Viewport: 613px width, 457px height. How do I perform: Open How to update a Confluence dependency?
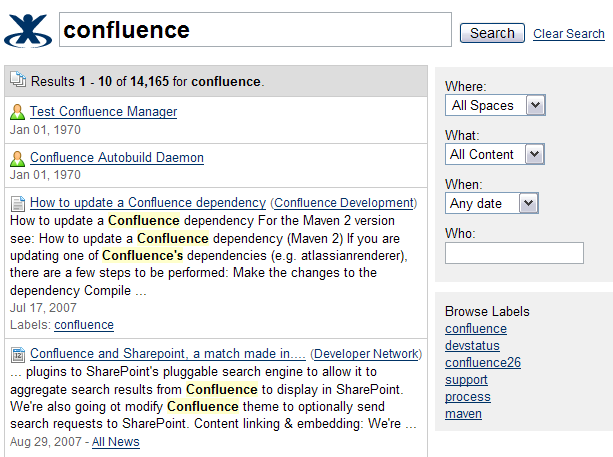click(148, 203)
